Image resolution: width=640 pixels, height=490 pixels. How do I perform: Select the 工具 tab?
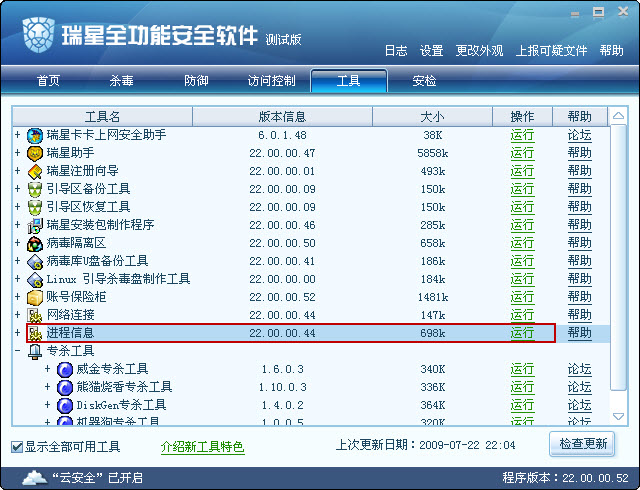tap(349, 80)
